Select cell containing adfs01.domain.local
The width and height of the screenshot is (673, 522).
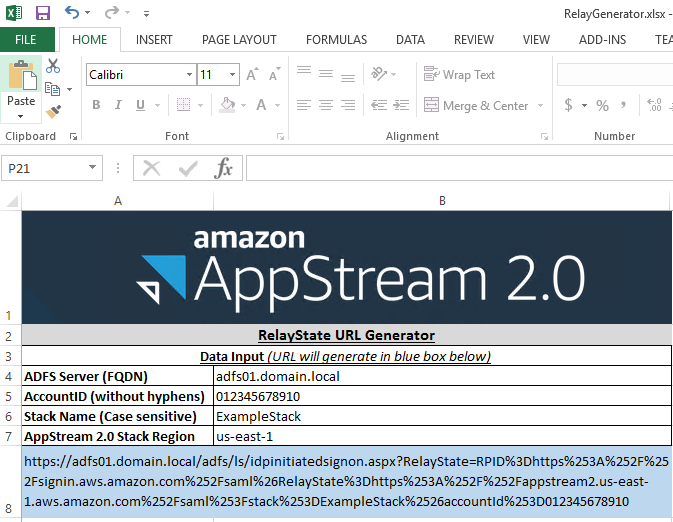[x=443, y=376]
